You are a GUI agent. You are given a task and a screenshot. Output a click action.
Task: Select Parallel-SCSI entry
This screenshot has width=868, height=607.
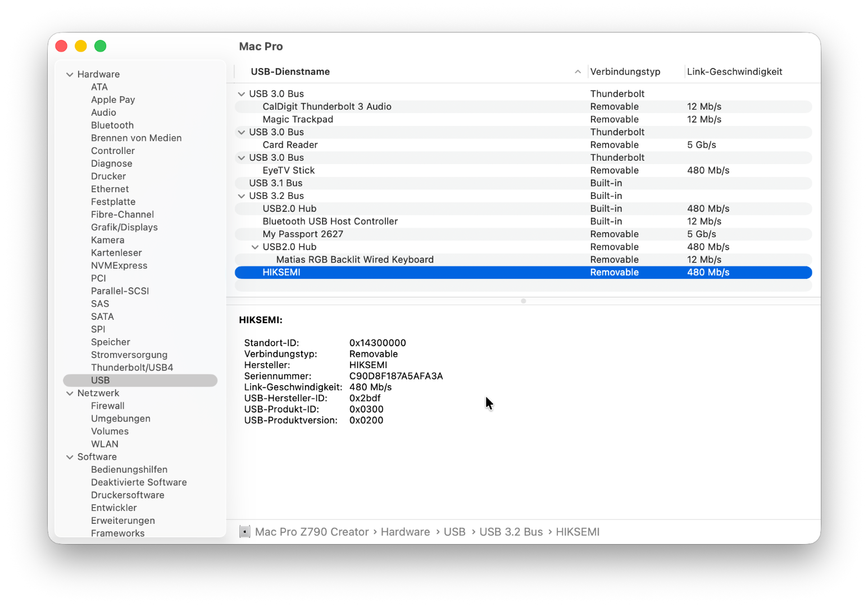tap(120, 291)
